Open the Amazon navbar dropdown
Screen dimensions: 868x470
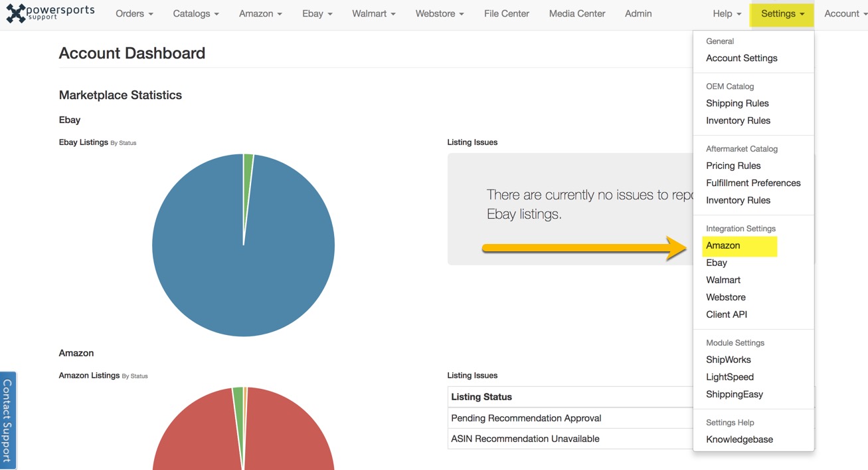(x=260, y=13)
